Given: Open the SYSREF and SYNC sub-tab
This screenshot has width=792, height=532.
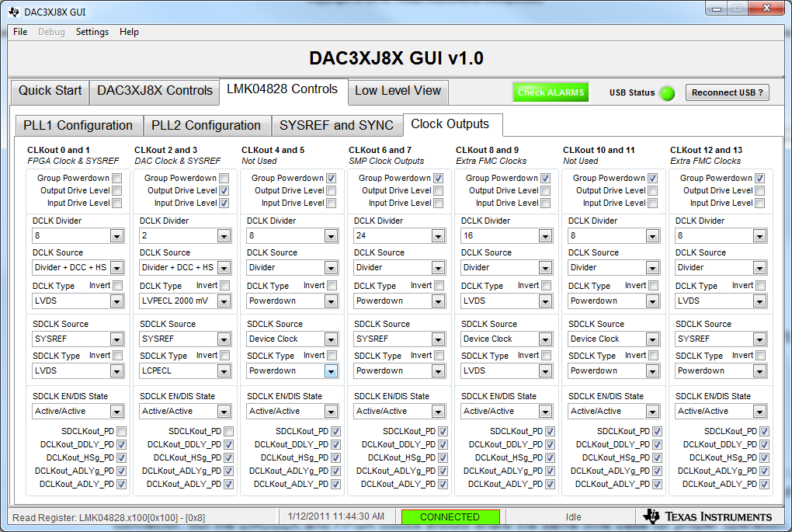Looking at the screenshot, I should 336,125.
